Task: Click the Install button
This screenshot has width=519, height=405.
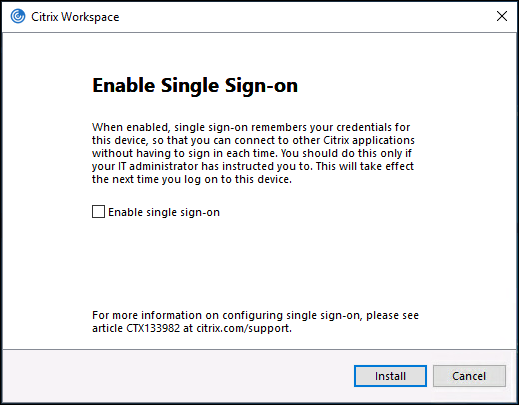Action: tap(390, 376)
